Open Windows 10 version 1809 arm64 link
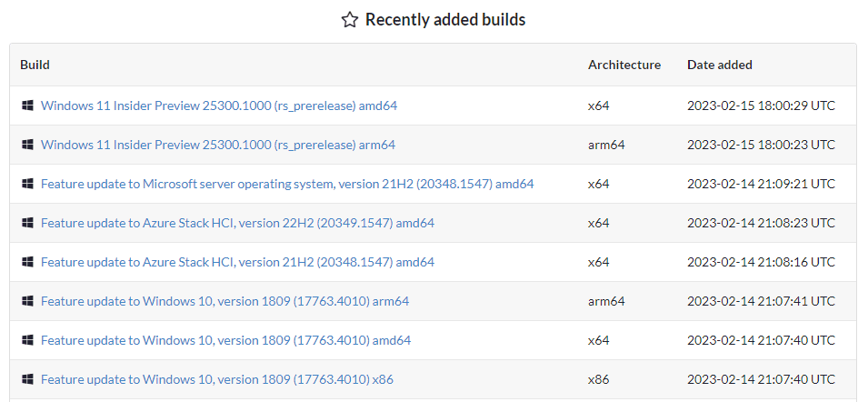This screenshot has height=402, width=868. 224,301
